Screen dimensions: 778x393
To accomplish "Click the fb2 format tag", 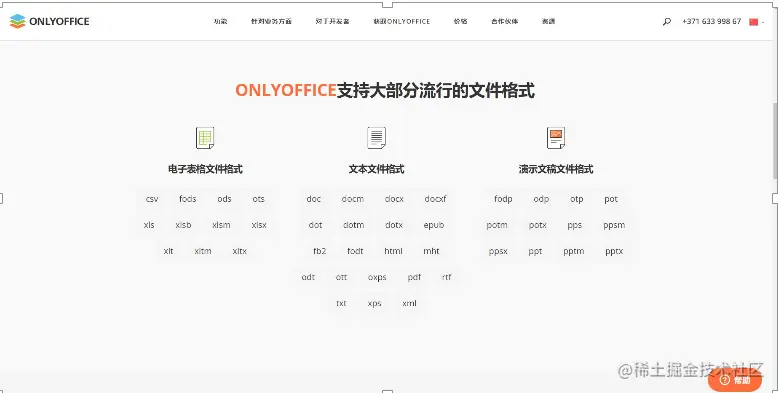I will [x=320, y=251].
